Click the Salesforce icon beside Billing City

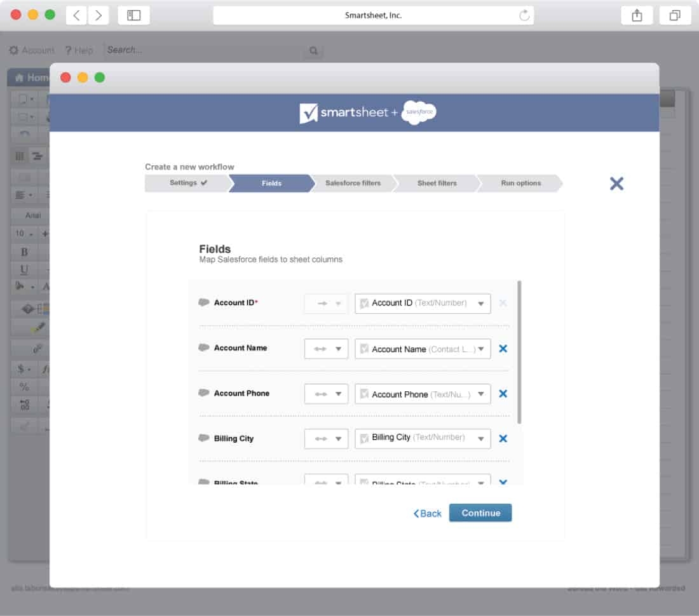click(x=204, y=438)
